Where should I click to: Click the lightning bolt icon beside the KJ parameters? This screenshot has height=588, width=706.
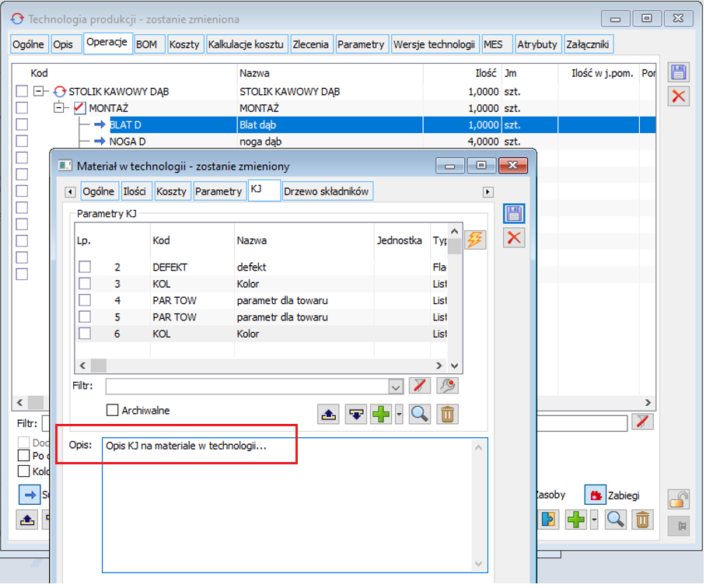tap(475, 240)
